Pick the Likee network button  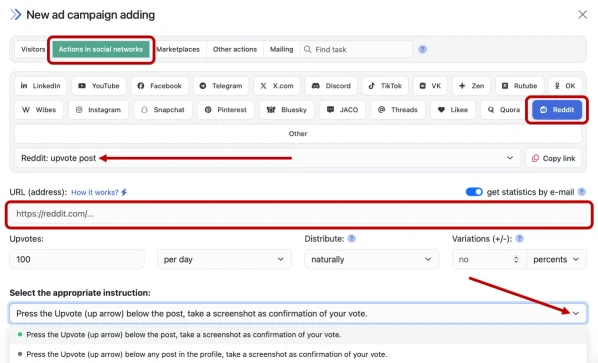[453, 110]
